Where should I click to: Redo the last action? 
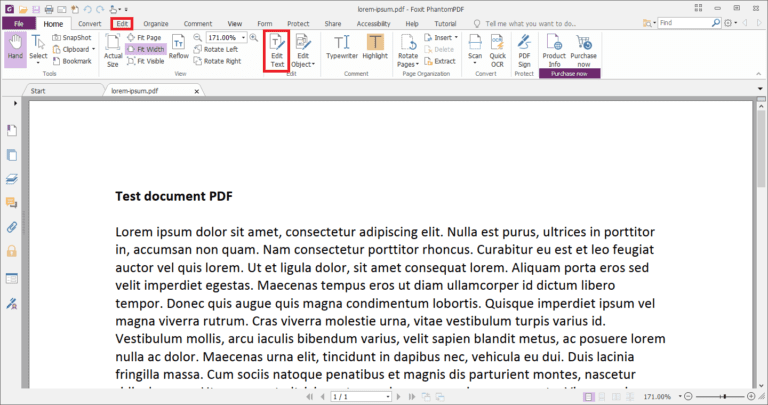[100, 9]
